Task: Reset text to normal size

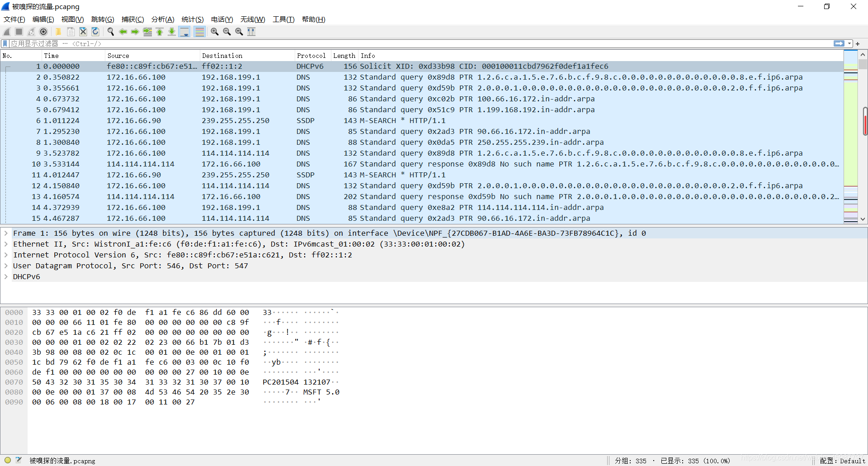Action: 239,32
